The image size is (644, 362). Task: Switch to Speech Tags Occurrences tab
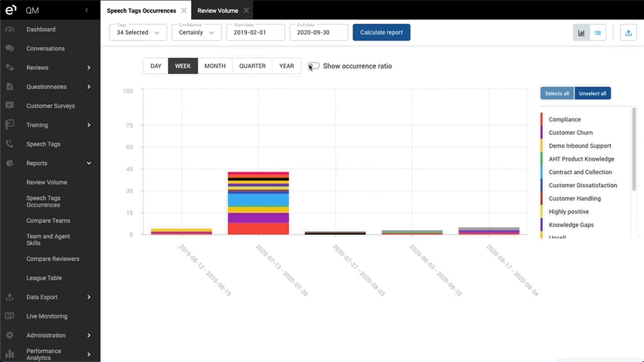(x=141, y=11)
